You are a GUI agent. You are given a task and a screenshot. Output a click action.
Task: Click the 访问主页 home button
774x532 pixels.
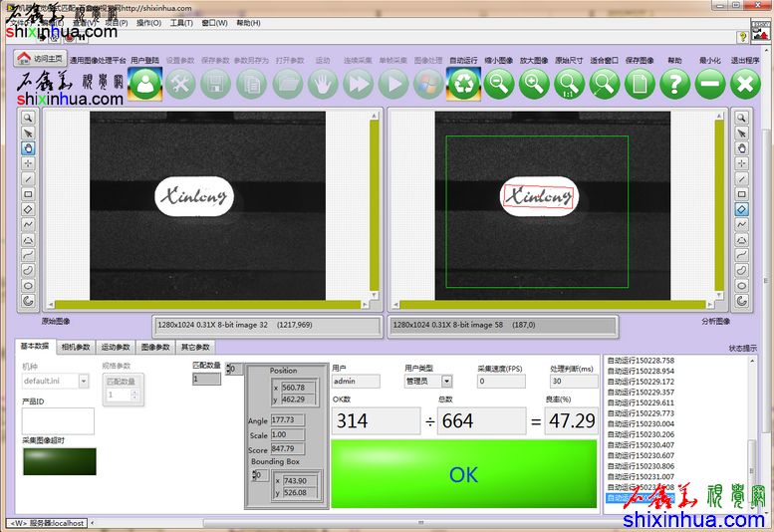pyautogui.click(x=41, y=58)
